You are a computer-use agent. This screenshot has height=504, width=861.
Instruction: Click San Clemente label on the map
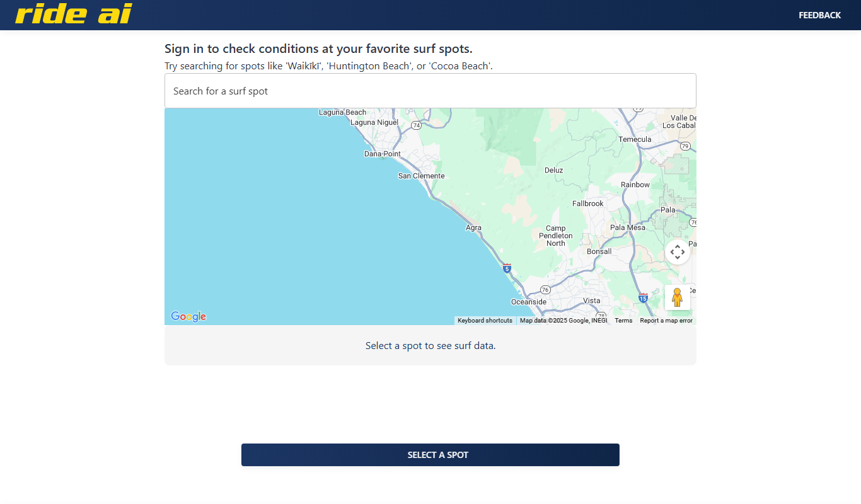click(422, 176)
